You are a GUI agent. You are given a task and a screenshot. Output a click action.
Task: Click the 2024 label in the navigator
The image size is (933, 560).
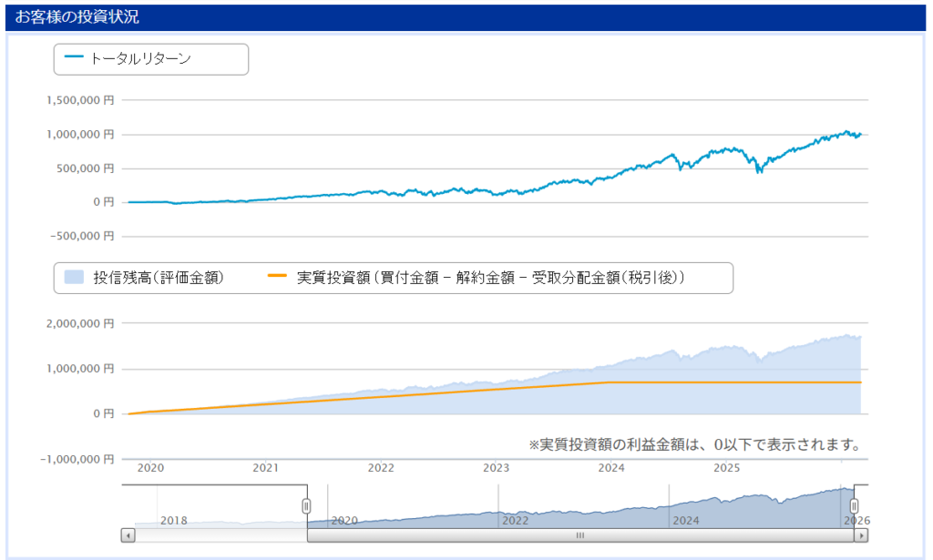point(685,520)
